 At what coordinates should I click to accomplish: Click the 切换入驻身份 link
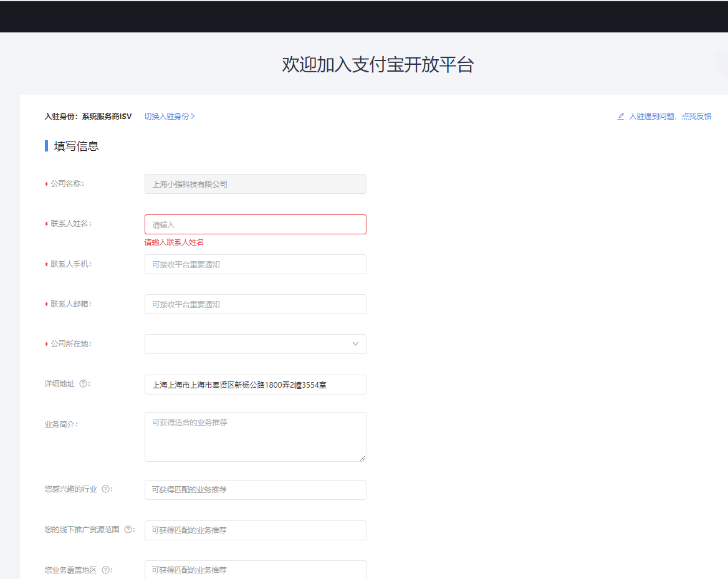click(170, 116)
